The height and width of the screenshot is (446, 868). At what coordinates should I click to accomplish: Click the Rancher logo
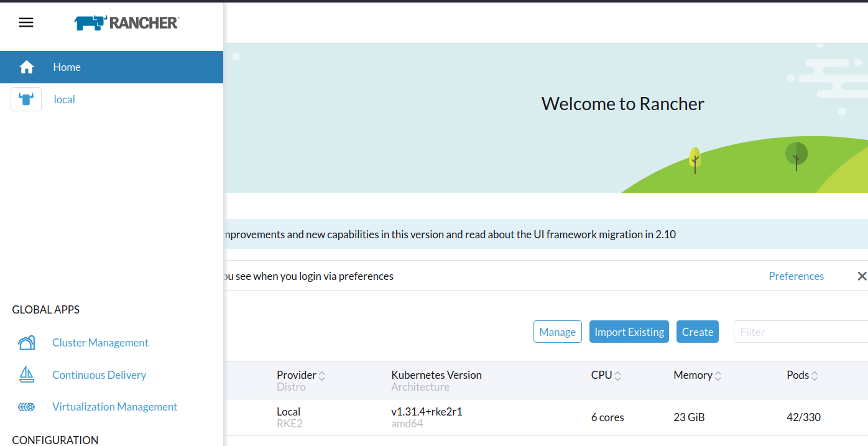126,23
